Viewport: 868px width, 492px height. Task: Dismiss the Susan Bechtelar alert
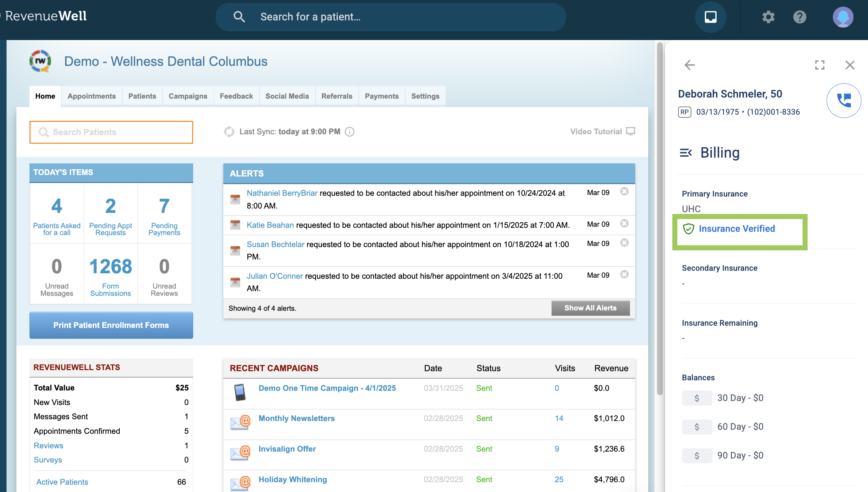(x=624, y=243)
